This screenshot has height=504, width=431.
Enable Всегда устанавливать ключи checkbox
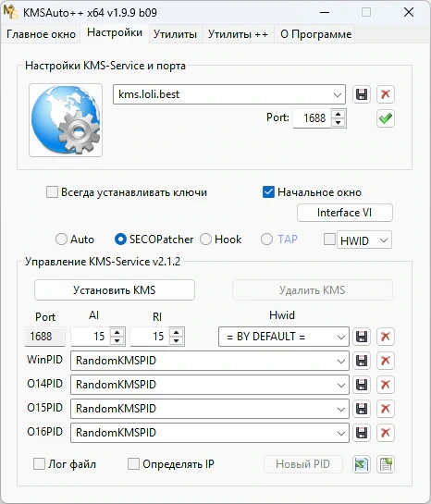point(52,192)
